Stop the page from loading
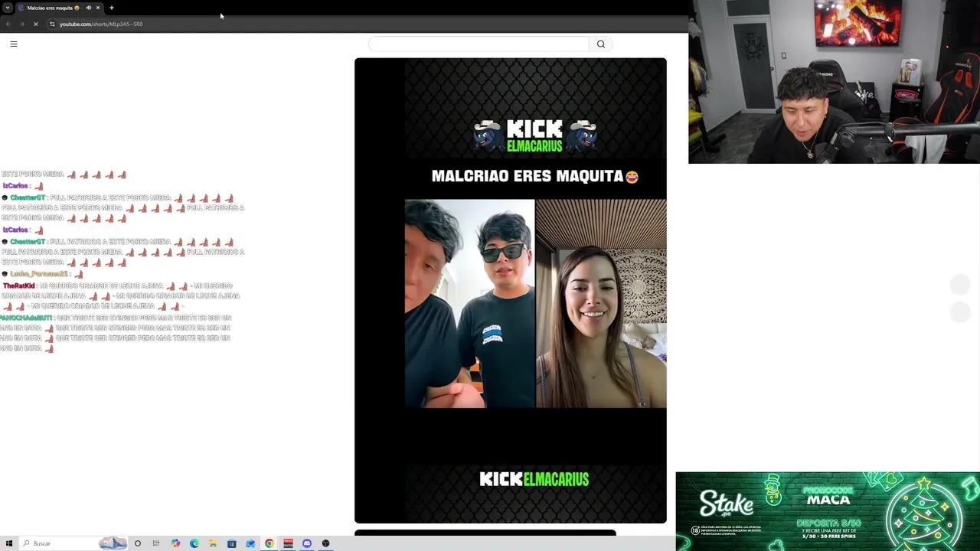The width and height of the screenshot is (980, 551). click(x=35, y=24)
